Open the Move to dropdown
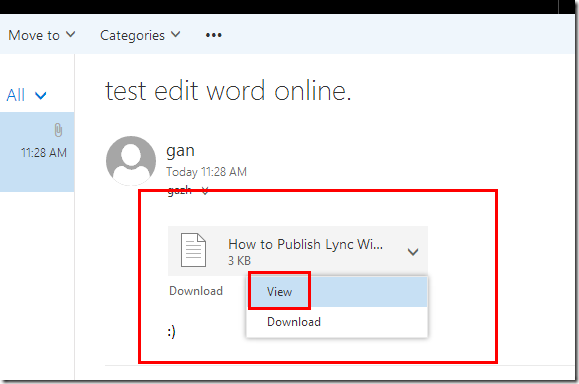 (x=42, y=35)
